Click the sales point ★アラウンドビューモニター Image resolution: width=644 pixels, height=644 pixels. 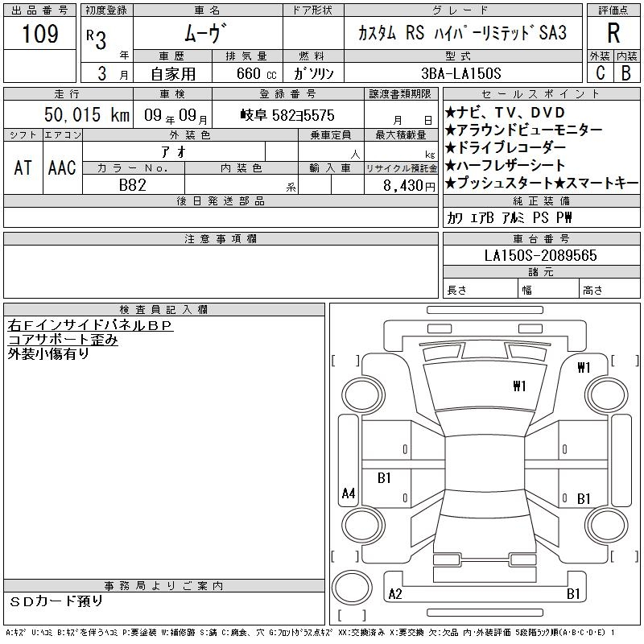[x=523, y=130]
